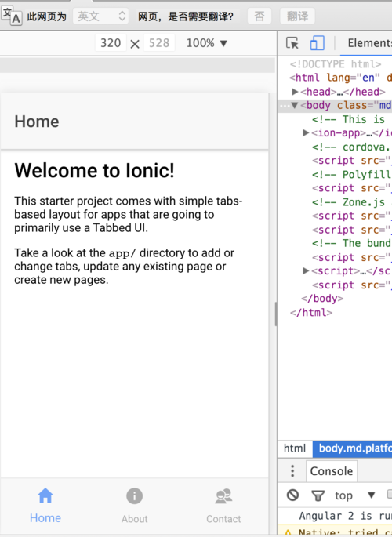Select the Polyfill comment line
Viewport: 392px width, 537px height.
[351, 174]
